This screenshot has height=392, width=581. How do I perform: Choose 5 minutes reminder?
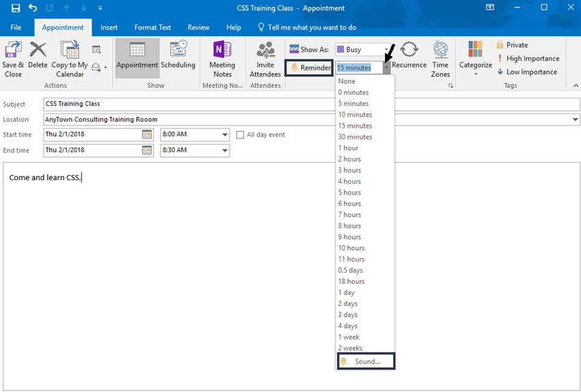point(365,103)
